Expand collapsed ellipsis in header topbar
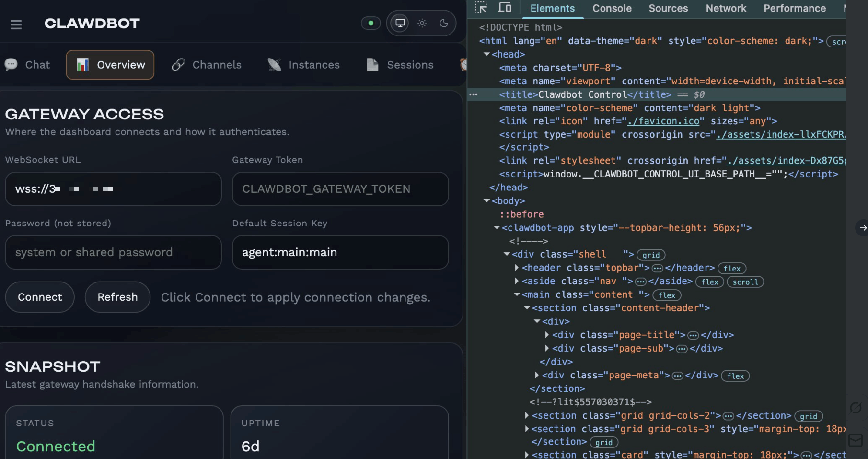Viewport: 868px width, 459px height. click(658, 268)
